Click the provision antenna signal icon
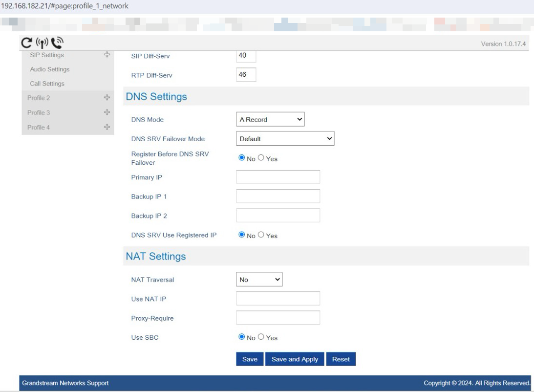Viewport: 534px width, 392px height. 42,43
